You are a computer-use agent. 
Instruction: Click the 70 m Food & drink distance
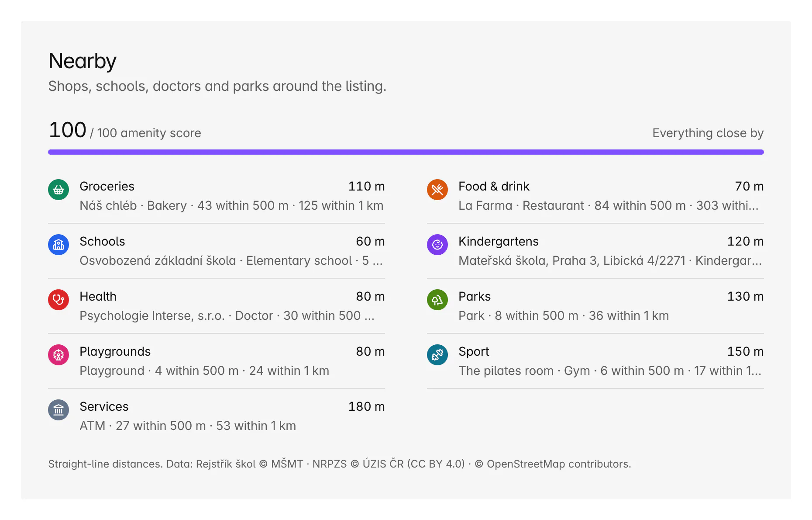tap(749, 187)
